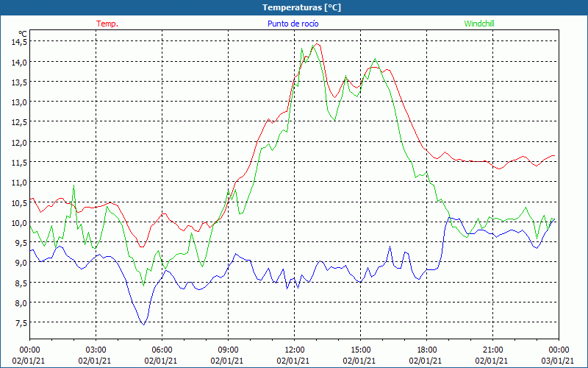Select the blue 'Punto de rocío' legend label
588x368 pixels.
click(x=293, y=24)
